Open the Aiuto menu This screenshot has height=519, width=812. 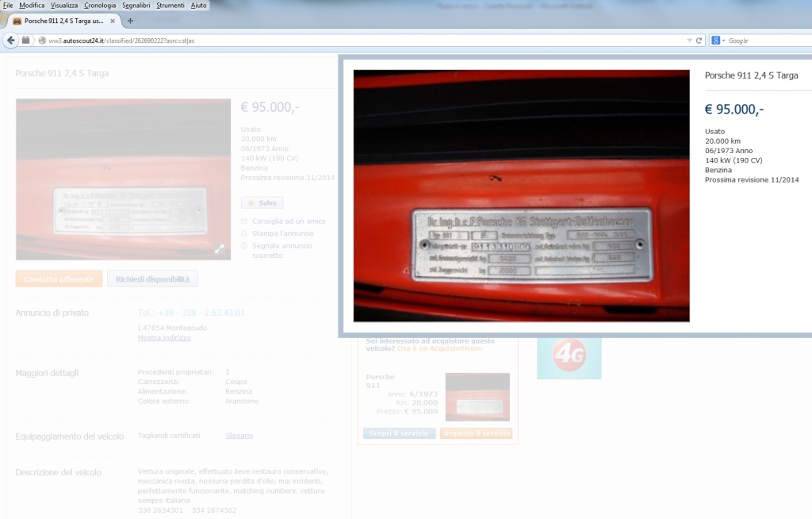point(198,6)
